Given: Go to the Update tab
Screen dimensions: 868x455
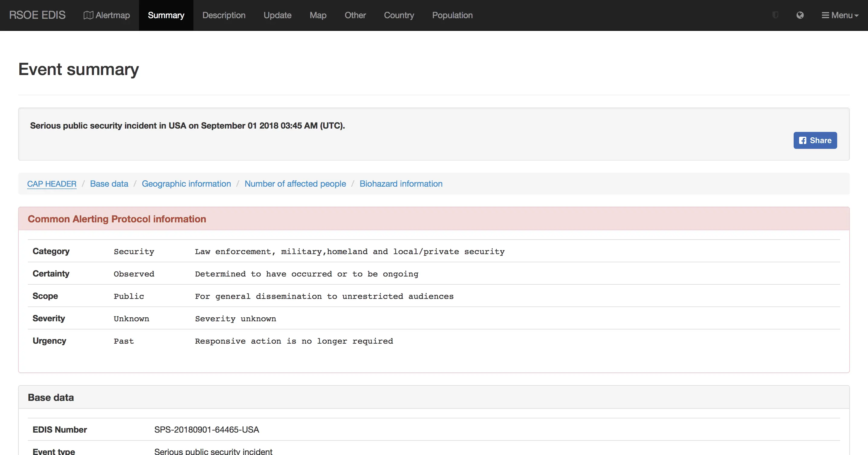Looking at the screenshot, I should 277,15.
